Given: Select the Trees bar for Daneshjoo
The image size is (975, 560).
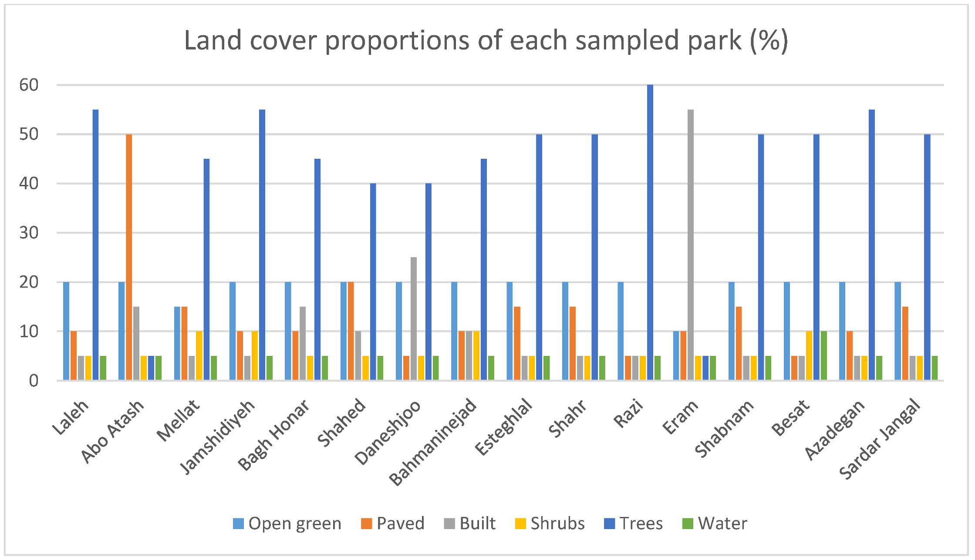Looking at the screenshot, I should (428, 282).
